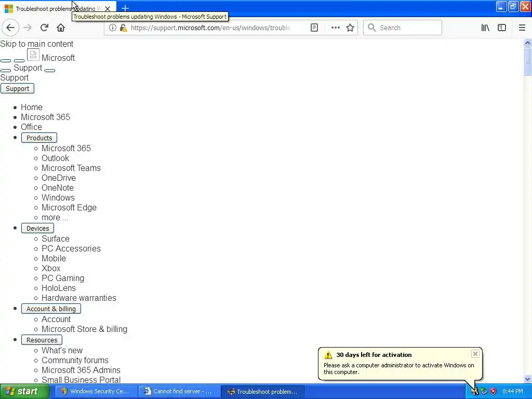Follow the Skip to main content link
The width and height of the screenshot is (532, 399).
(37, 44)
